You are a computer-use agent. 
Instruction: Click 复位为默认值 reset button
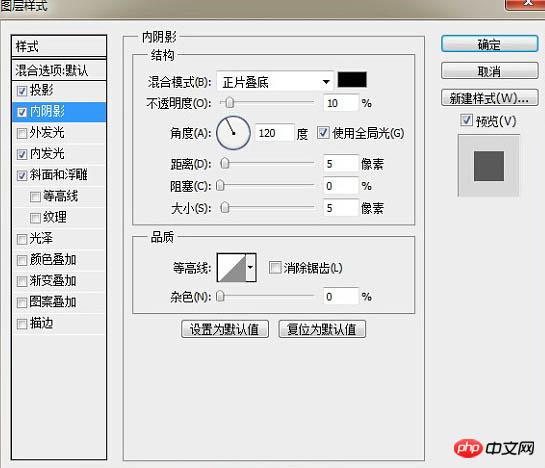point(322,329)
